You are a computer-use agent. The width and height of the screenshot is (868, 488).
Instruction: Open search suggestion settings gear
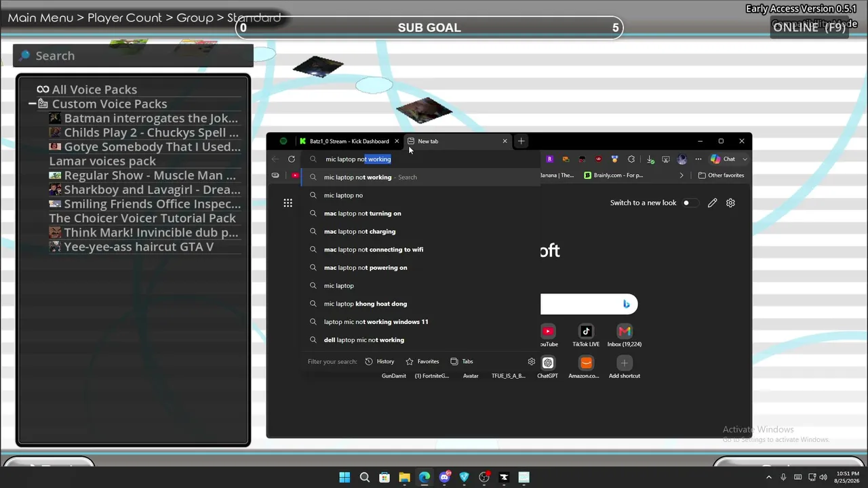pos(532,361)
